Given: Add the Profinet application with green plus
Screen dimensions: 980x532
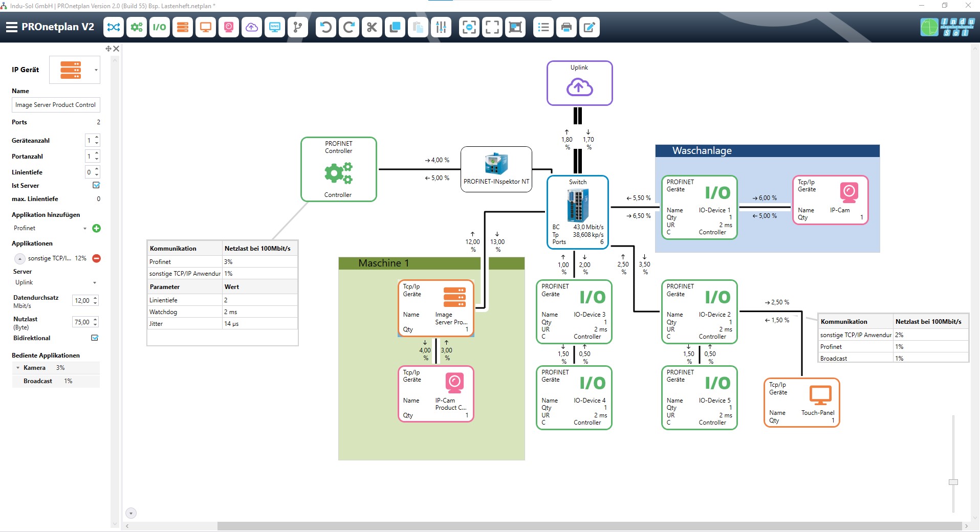Looking at the screenshot, I should [96, 228].
